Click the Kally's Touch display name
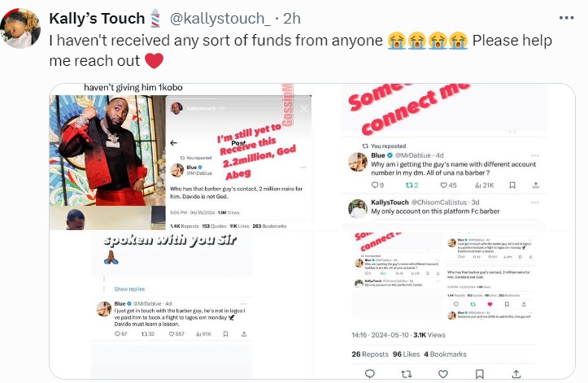Screen dimensions: 588x383 click(x=97, y=19)
